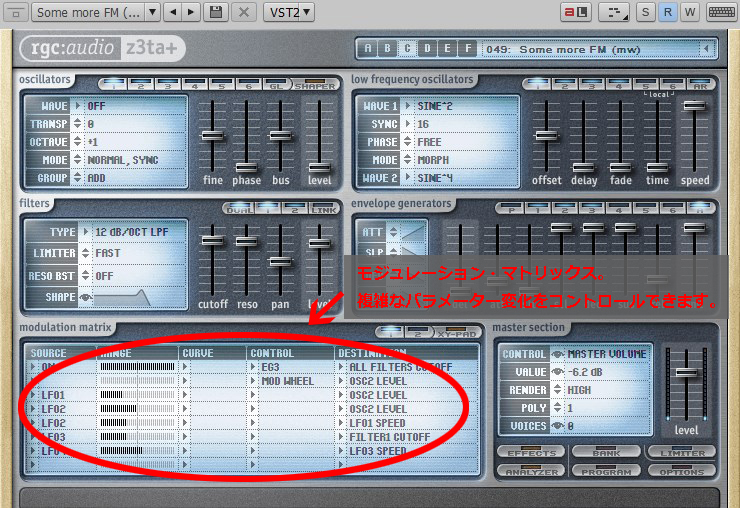Screen dimensions: 740x508
Task: Click the X delete preset icon
Action: pos(244,12)
